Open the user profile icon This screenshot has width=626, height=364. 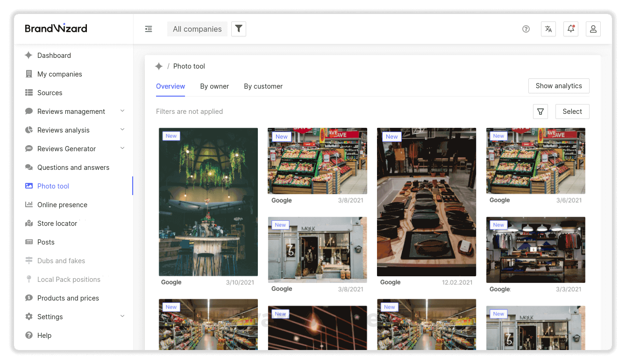(593, 28)
